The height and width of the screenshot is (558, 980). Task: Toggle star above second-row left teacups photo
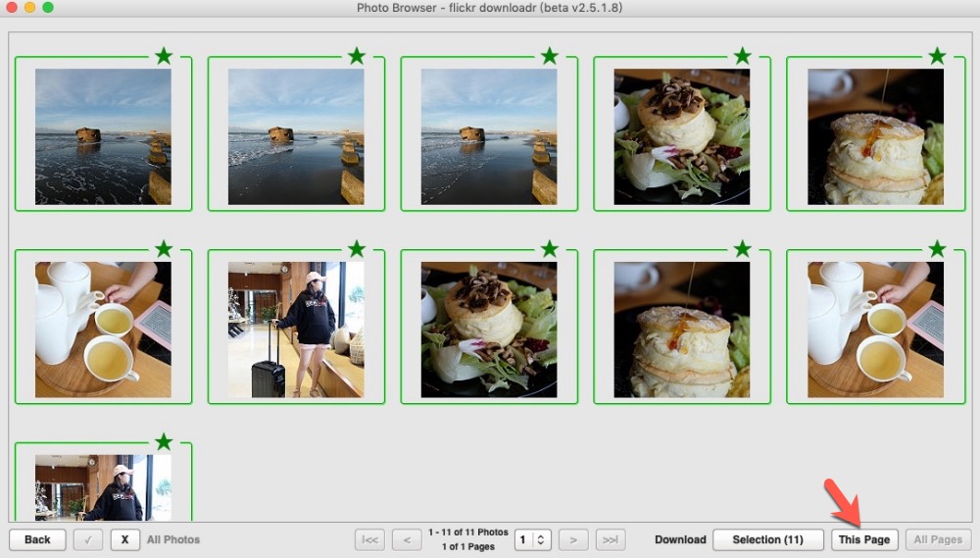(164, 249)
